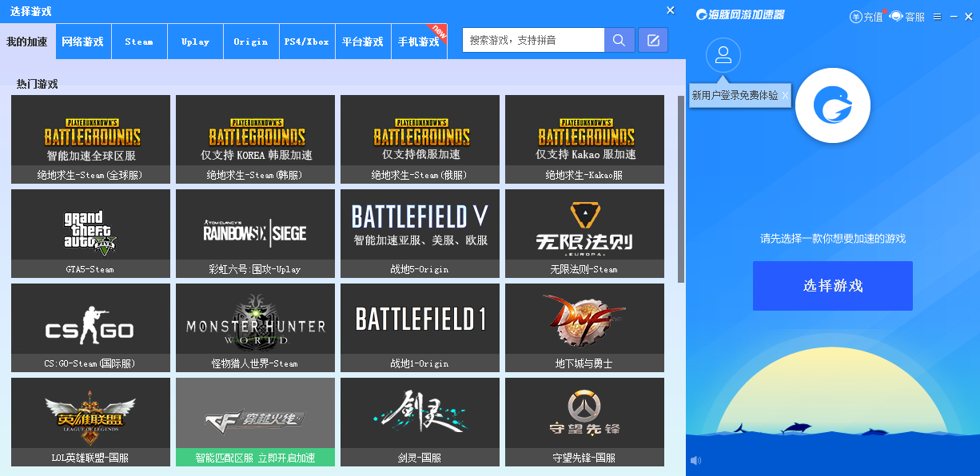Viewport: 980px width, 476px height.
Task: Select 守望先锋-国服 Overwatch tile
Action: [584, 422]
